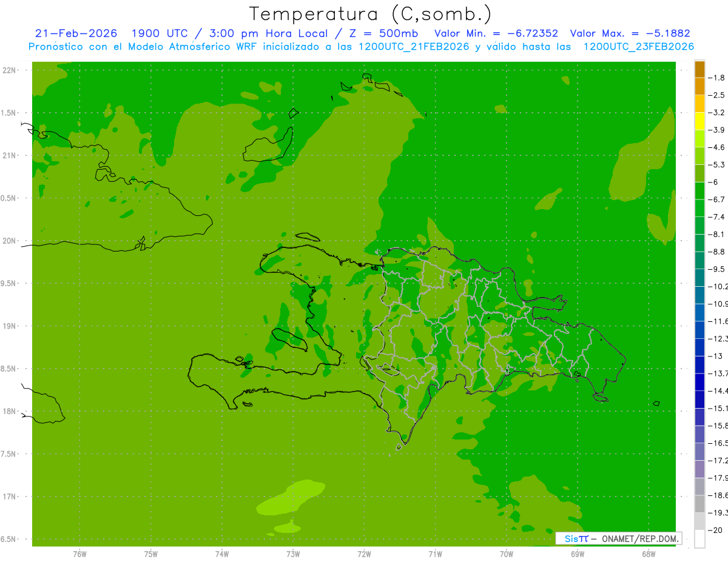Click the 'SisPI - ONAMET/REP.DOM.' label box

coord(618,538)
